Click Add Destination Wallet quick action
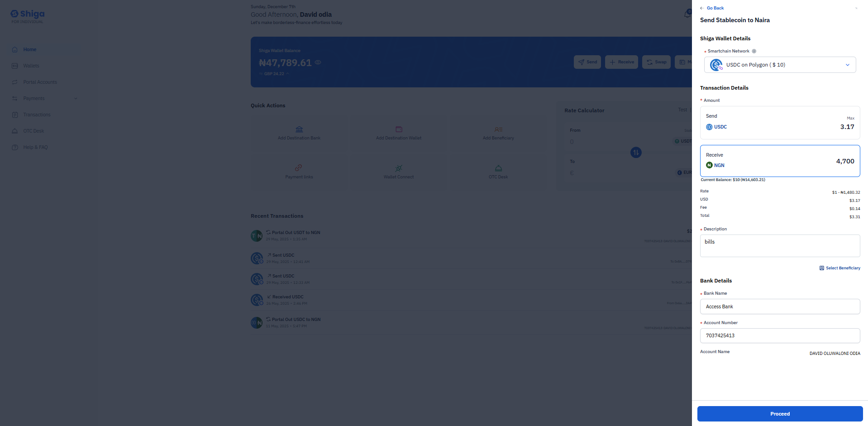The width and height of the screenshot is (868, 426). click(x=399, y=133)
